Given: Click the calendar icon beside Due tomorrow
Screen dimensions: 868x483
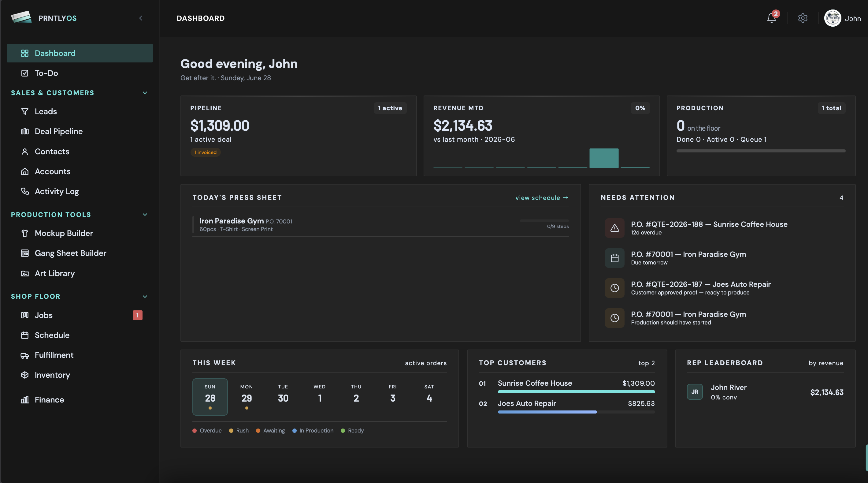Looking at the screenshot, I should pyautogui.click(x=615, y=258).
